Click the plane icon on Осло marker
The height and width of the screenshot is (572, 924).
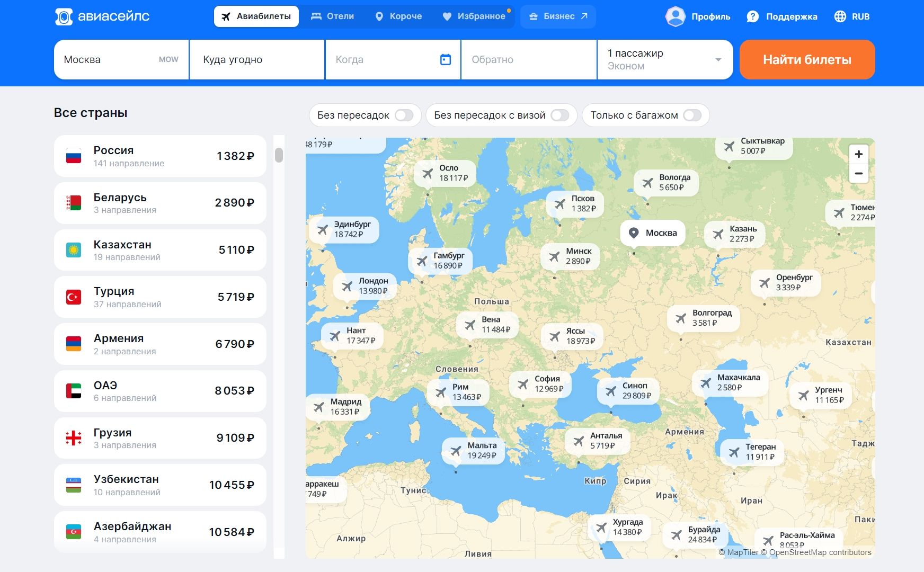[x=427, y=173]
